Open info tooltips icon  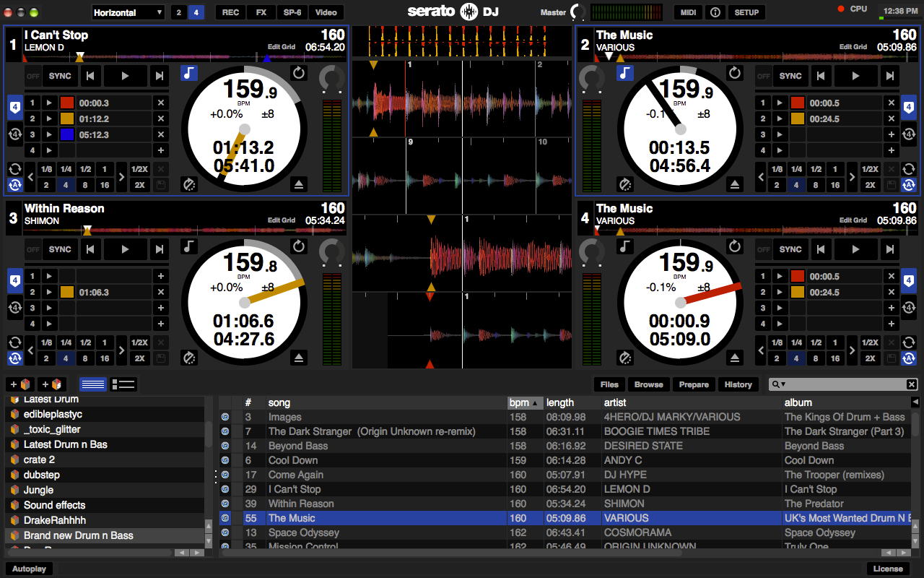[x=715, y=12]
